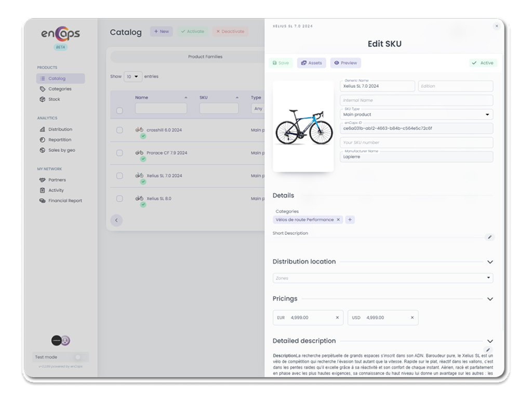Click the bike product image thumbnail
The width and height of the screenshot is (532, 399).
[x=303, y=126]
